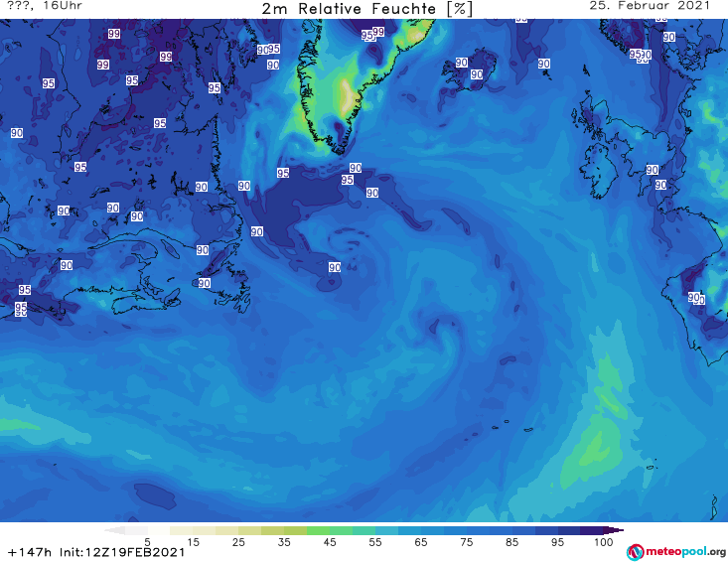Click the '???, 16Uhr' time label
Screen dimensions: 728x562
pyautogui.click(x=45, y=6)
